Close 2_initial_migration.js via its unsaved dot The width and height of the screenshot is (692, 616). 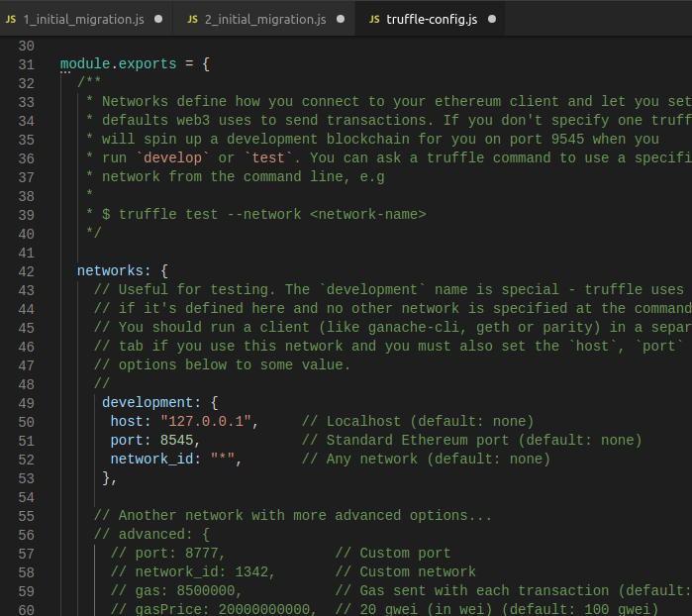click(341, 19)
